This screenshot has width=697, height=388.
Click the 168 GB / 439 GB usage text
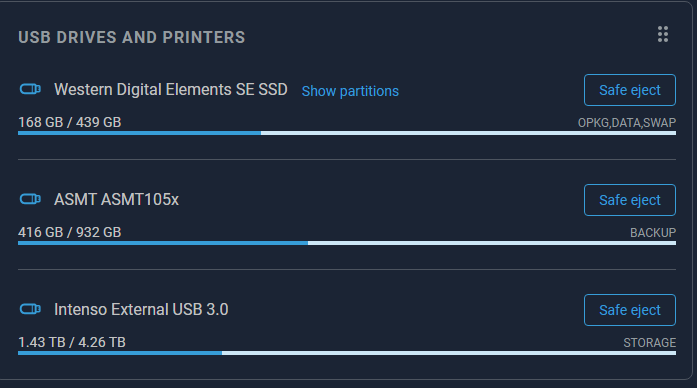click(x=70, y=122)
